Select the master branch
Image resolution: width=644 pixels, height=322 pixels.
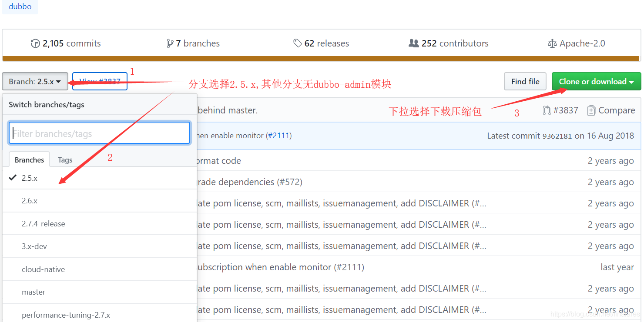coord(100,292)
